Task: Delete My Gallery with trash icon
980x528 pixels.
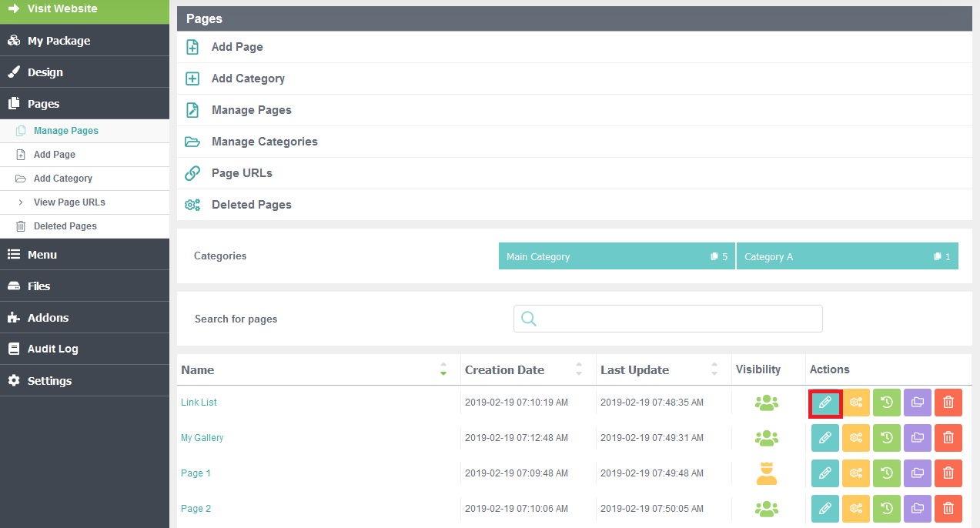Action: [948, 438]
